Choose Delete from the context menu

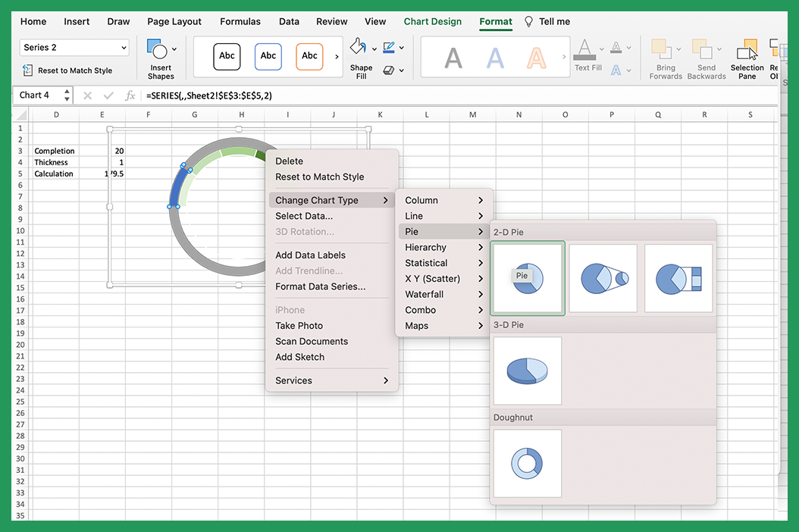[332, 161]
